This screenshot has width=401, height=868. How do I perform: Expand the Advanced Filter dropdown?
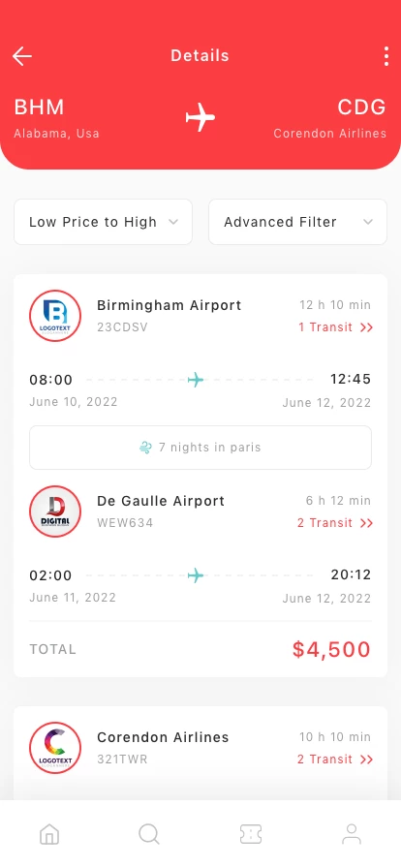coord(297,222)
